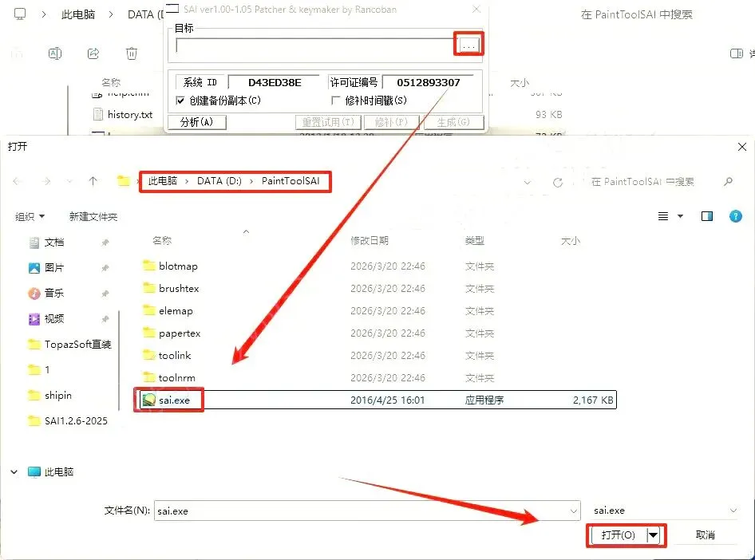755x560 pixels.
Task: Select the sai.exe file
Action: [x=378, y=400]
